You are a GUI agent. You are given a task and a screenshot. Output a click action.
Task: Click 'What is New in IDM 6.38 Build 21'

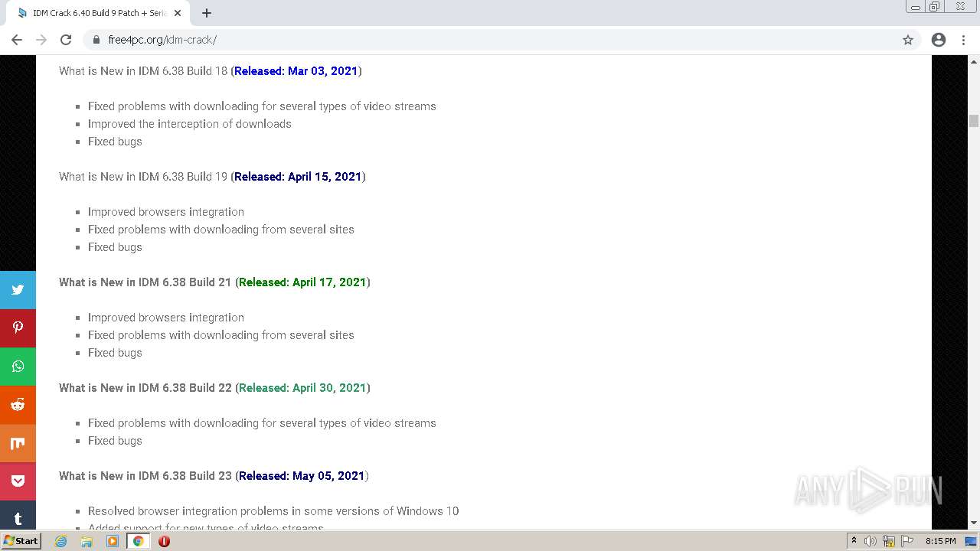(x=145, y=282)
